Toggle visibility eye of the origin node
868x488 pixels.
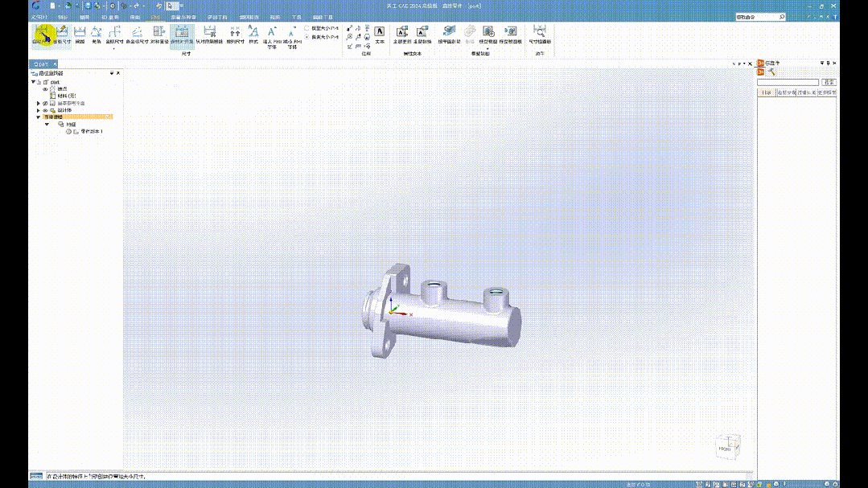click(x=45, y=88)
